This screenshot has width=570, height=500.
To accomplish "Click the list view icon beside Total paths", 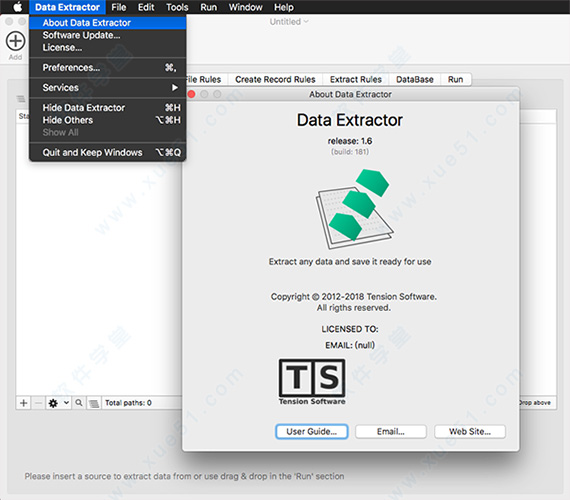I will point(94,403).
